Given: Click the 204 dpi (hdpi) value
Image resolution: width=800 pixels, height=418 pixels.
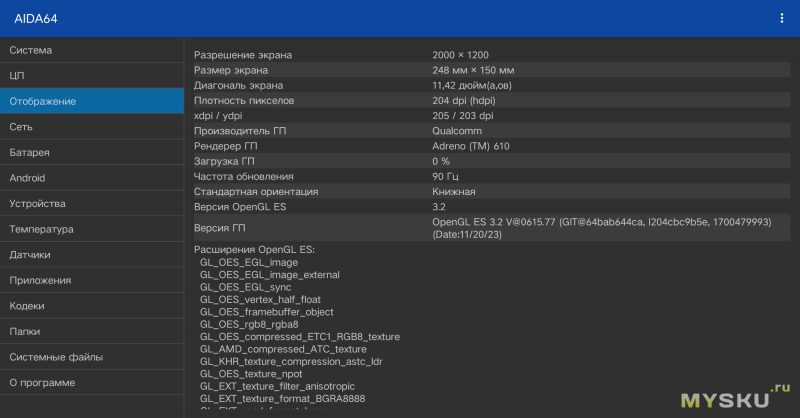Looking at the screenshot, I should 464,101.
